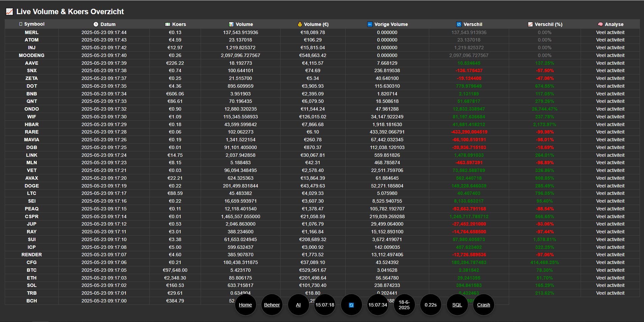Image resolution: width=644 pixels, height=322 pixels.
Task: Click the money bag icon in Volume (€) header
Action: (300, 24)
